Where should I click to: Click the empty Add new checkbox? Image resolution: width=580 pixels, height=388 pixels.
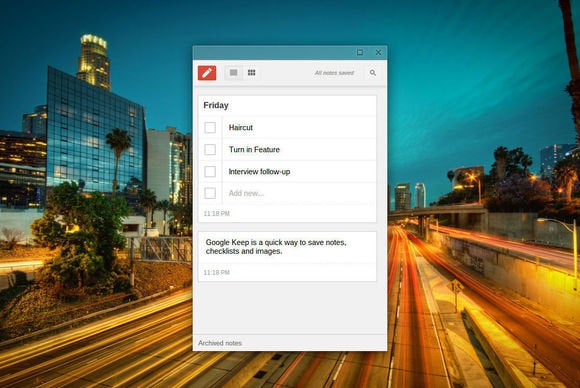[210, 193]
